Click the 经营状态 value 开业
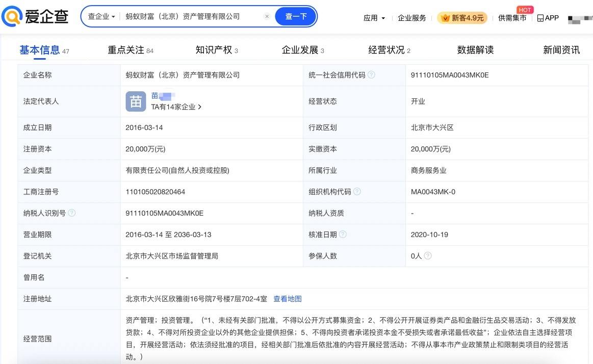 418,101
